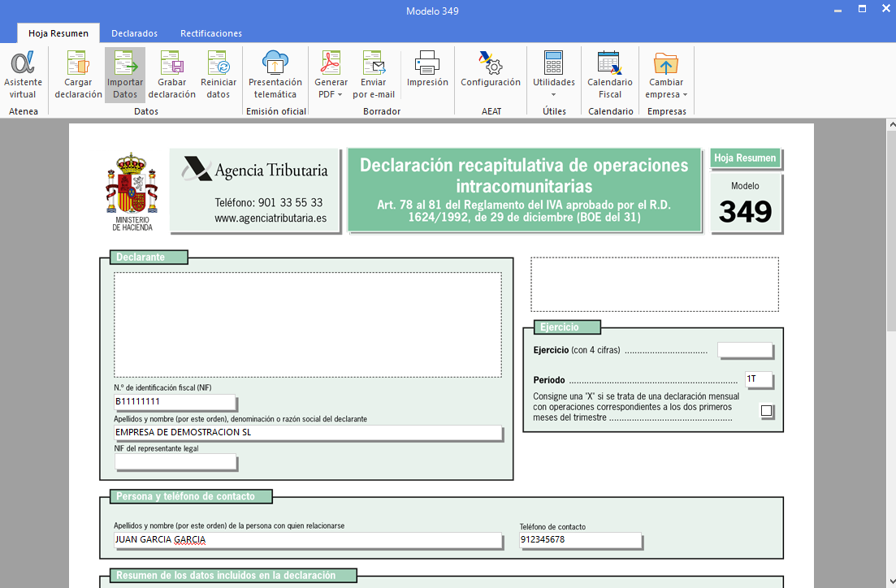Select Importar Datos tool
Image resolution: width=896 pixels, height=588 pixels.
[x=125, y=75]
